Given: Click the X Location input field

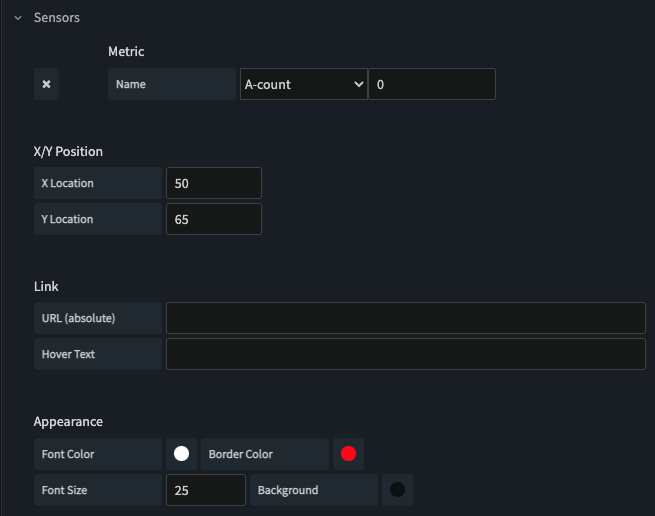Looking at the screenshot, I should 214,183.
